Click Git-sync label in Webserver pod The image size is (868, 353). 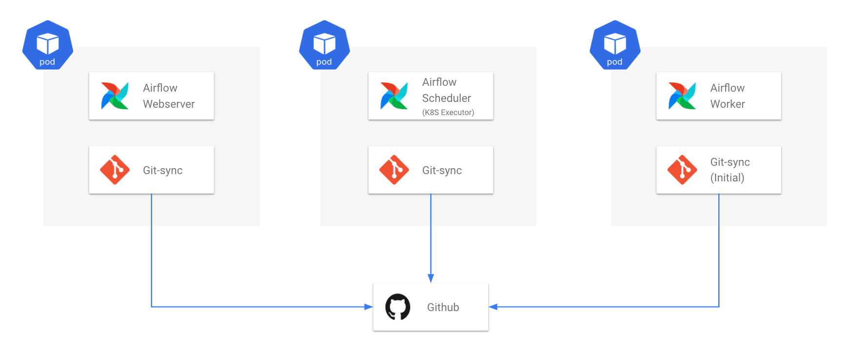click(x=163, y=170)
